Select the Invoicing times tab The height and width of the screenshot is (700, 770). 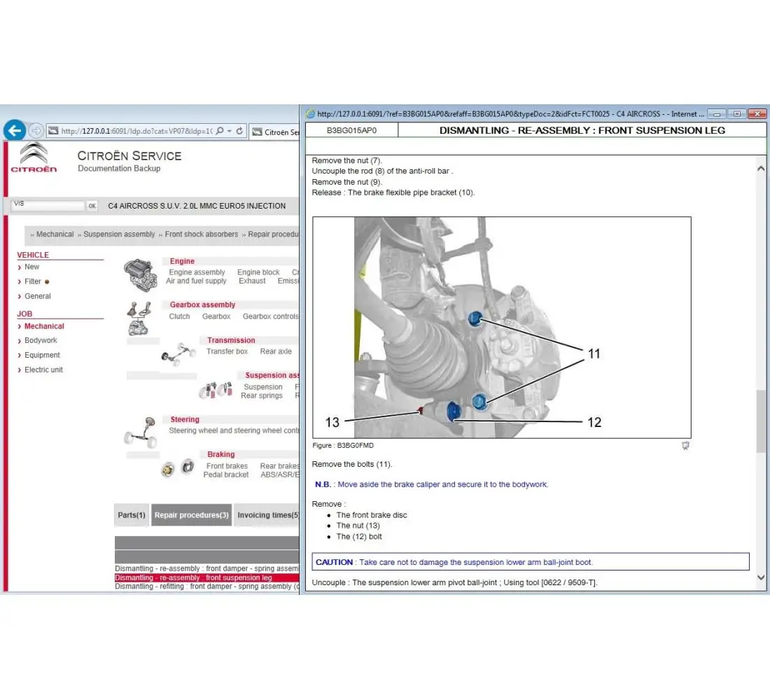coord(267,514)
